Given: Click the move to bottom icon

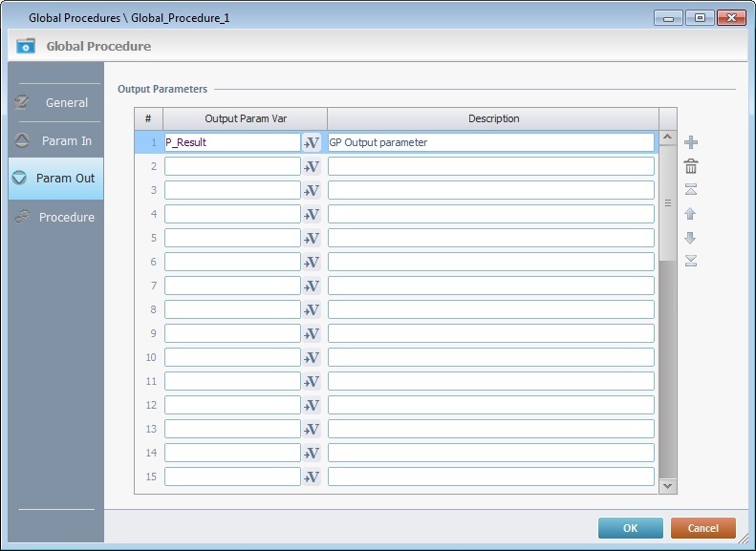Looking at the screenshot, I should click(691, 261).
